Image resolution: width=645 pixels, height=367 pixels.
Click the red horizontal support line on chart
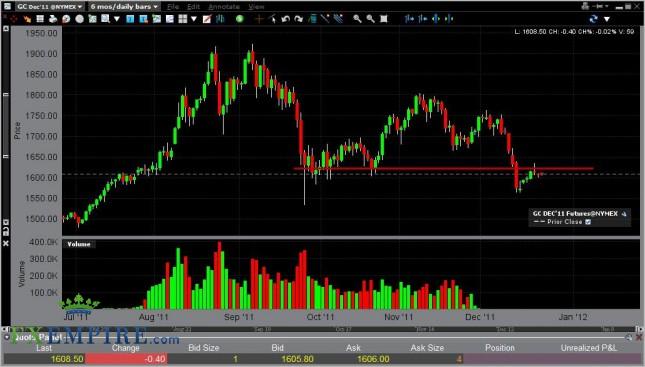[x=443, y=168]
